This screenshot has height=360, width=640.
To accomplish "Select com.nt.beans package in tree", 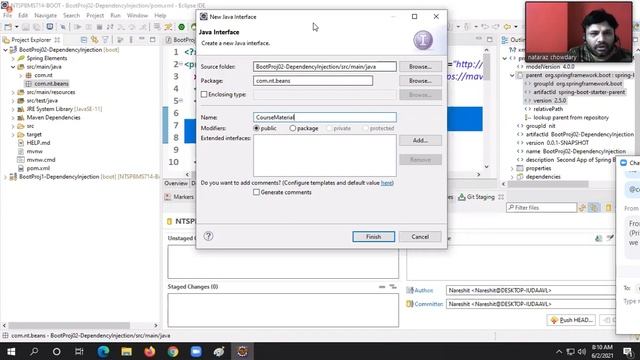I will (51, 84).
